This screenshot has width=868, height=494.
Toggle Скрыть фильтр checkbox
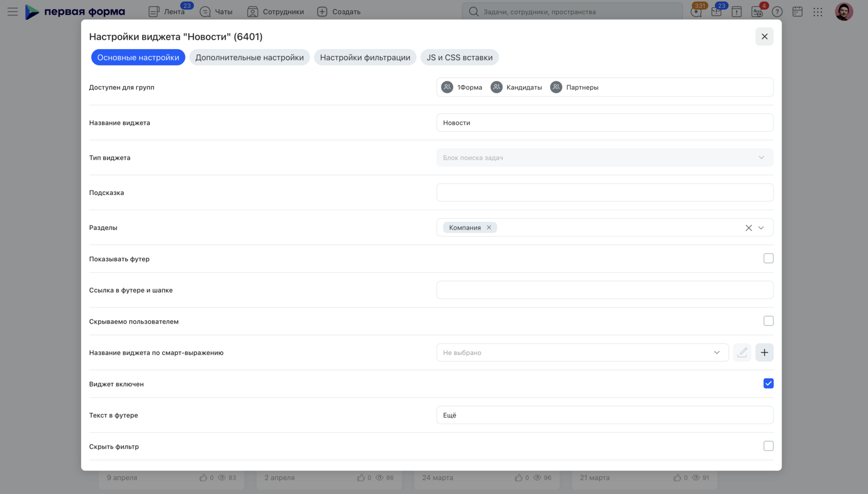tap(768, 445)
